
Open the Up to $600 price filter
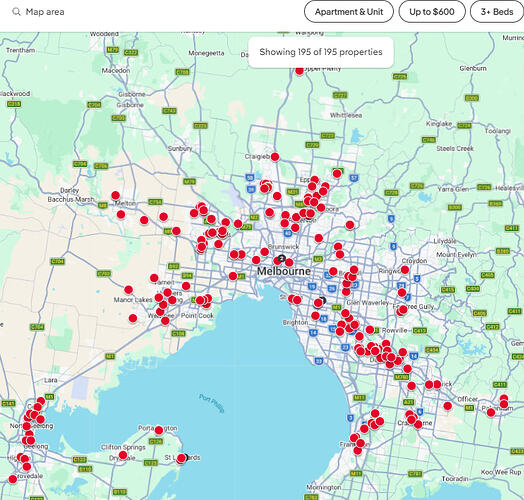(432, 12)
